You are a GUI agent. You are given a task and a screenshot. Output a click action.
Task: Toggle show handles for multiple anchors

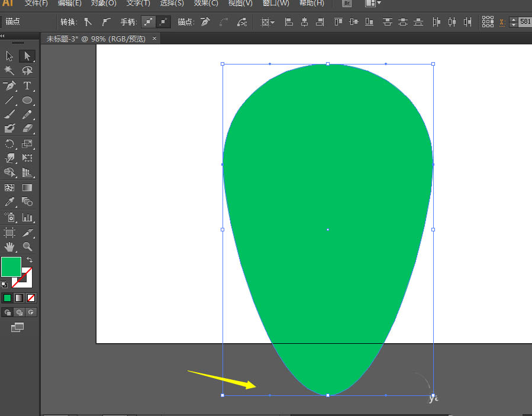[149, 22]
